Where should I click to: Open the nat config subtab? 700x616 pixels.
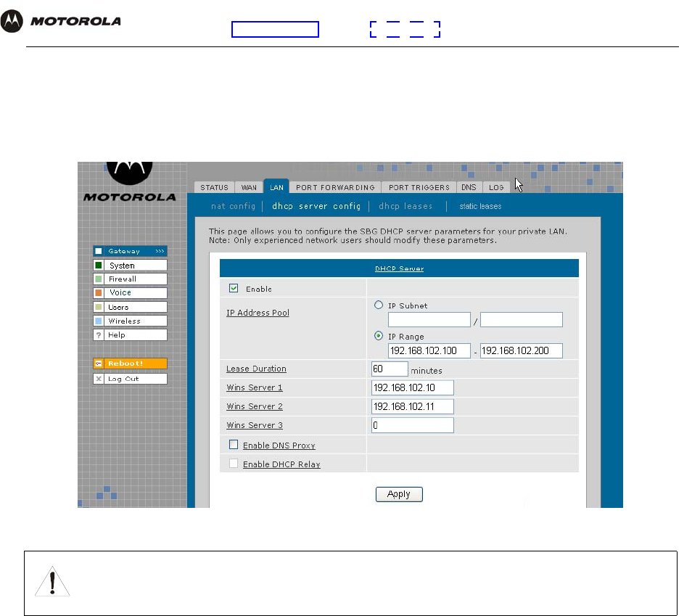[x=233, y=206]
